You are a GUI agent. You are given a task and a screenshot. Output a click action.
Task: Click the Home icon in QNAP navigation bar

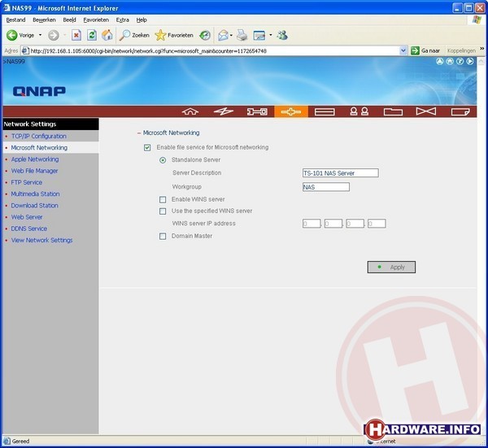point(191,111)
